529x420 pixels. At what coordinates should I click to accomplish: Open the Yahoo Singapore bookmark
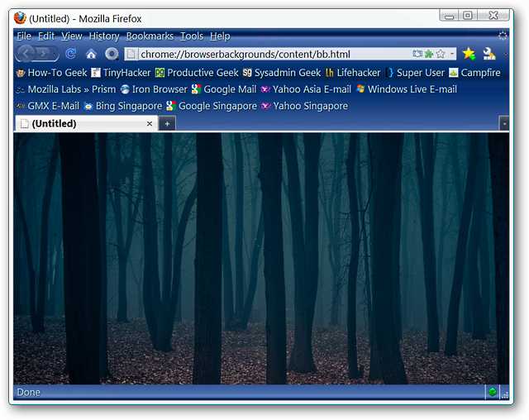click(x=305, y=106)
